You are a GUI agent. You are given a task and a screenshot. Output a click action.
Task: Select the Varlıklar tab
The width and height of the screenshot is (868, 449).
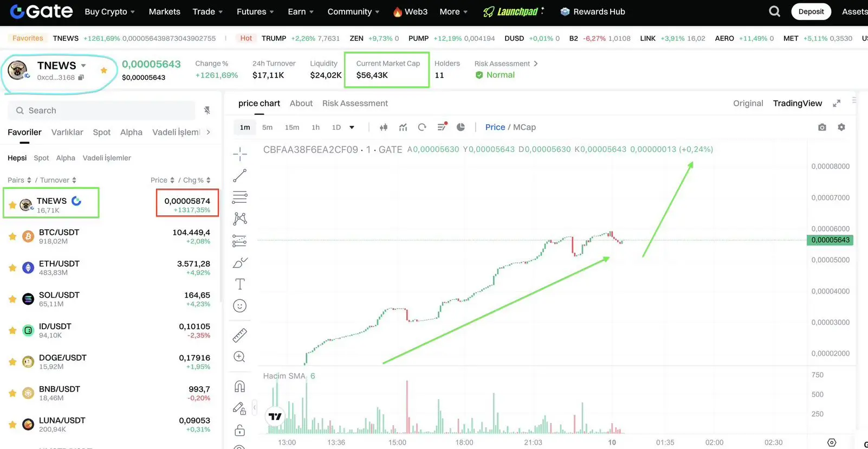(x=67, y=132)
